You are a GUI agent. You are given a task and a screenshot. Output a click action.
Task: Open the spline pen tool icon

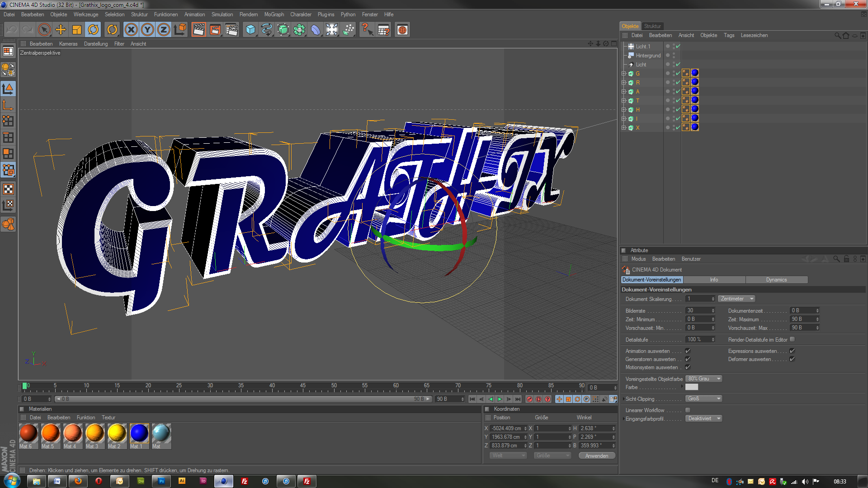coord(267,30)
